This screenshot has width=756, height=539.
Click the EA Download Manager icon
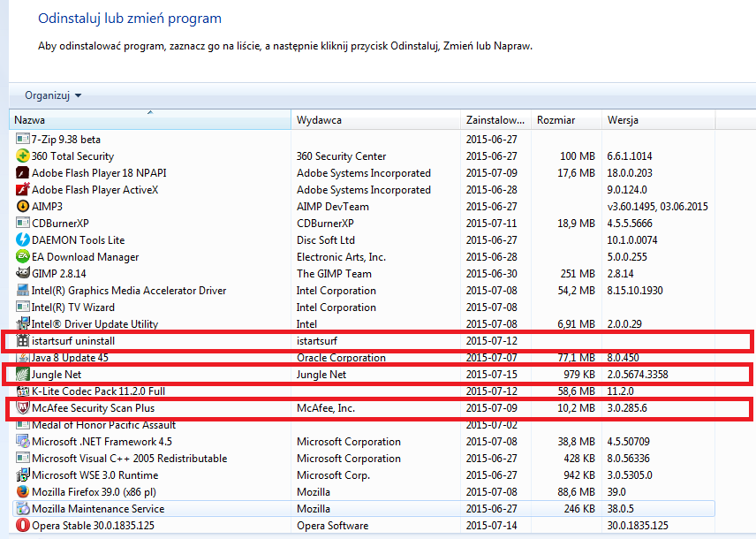22,256
